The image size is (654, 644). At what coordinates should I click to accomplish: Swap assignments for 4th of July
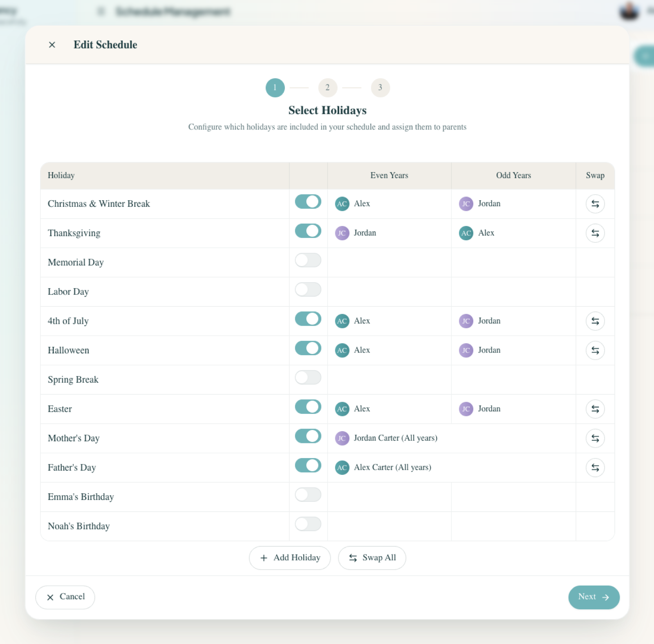(595, 321)
